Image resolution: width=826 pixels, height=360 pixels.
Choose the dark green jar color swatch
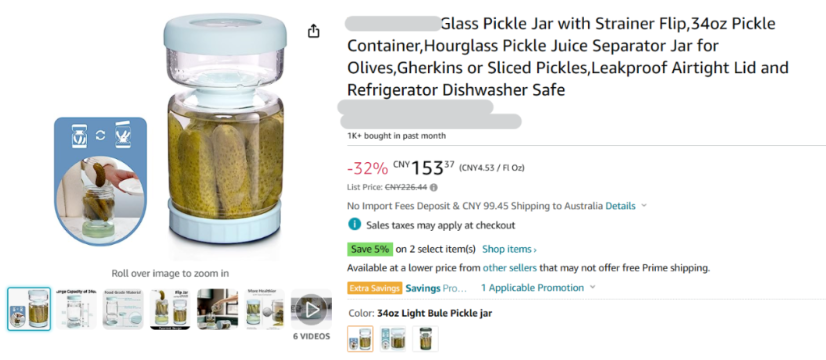(426, 338)
